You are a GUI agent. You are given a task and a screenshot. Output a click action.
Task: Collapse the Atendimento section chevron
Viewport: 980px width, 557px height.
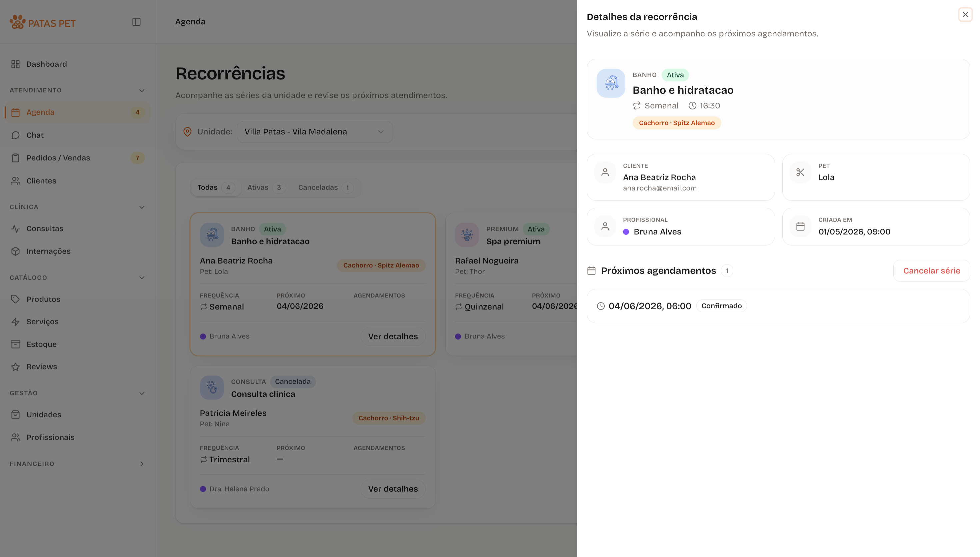point(142,90)
